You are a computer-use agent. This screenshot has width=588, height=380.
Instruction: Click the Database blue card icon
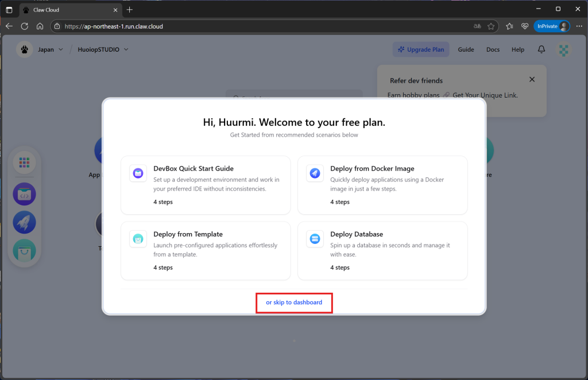[315, 239]
